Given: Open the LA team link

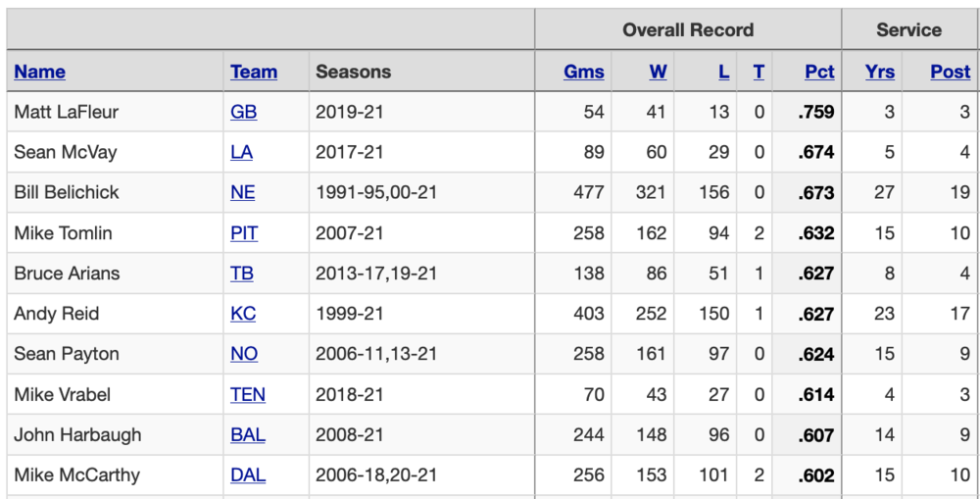Looking at the screenshot, I should click(x=242, y=152).
